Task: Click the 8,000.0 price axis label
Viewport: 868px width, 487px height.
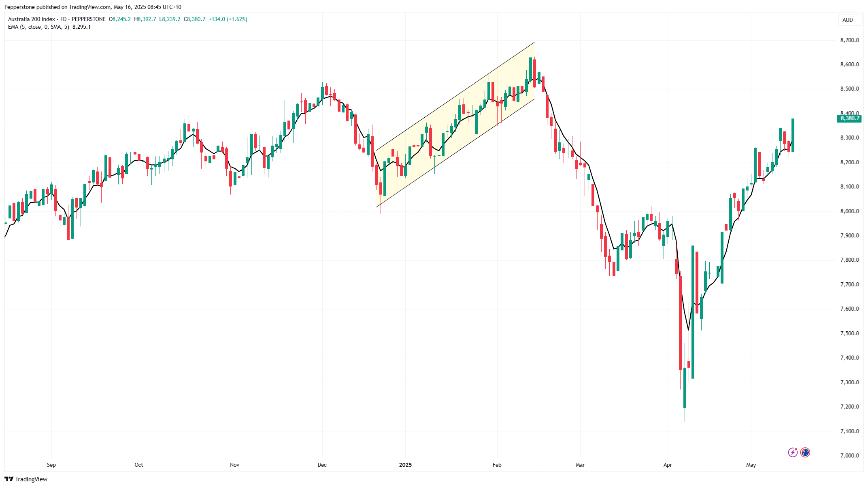Action: pos(849,211)
